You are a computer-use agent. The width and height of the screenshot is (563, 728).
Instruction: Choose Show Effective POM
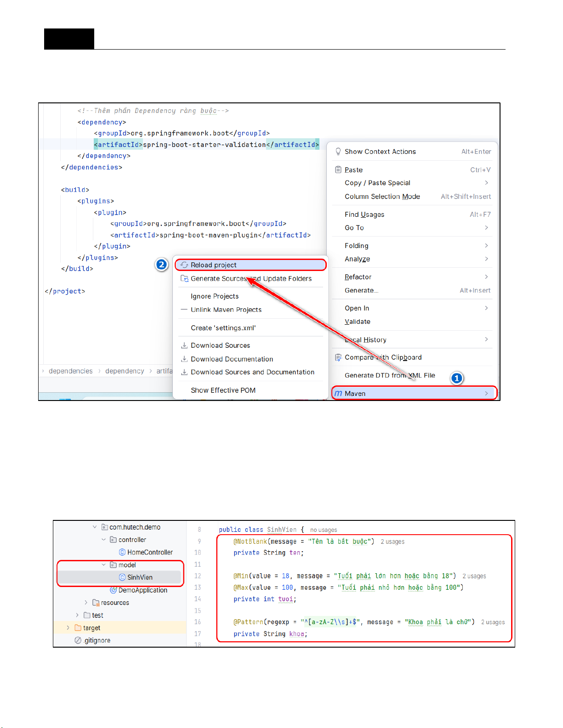point(223,390)
